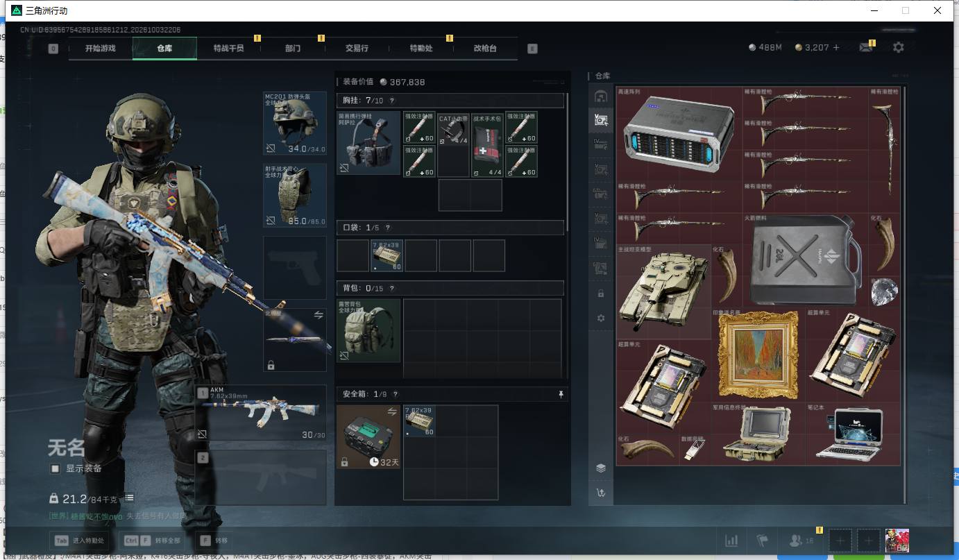The image size is (959, 560).
Task: Open the settings gear in top bar
Action: pos(899,47)
